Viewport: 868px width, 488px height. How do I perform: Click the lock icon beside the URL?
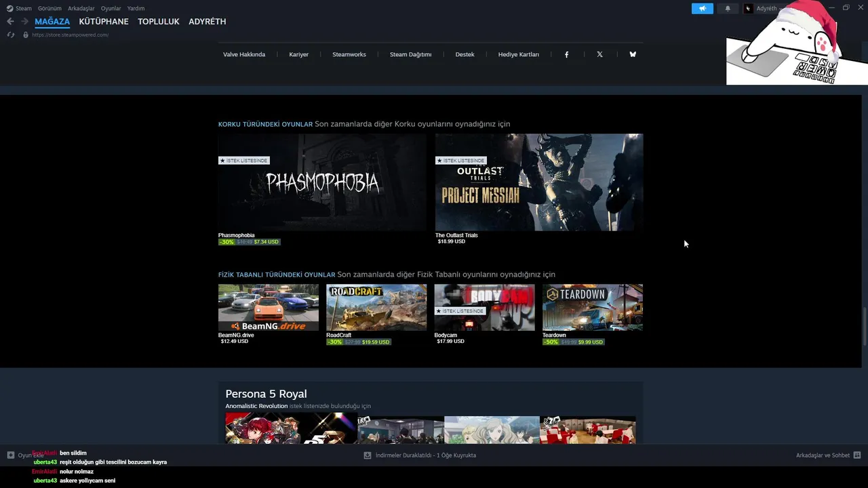[x=26, y=35]
